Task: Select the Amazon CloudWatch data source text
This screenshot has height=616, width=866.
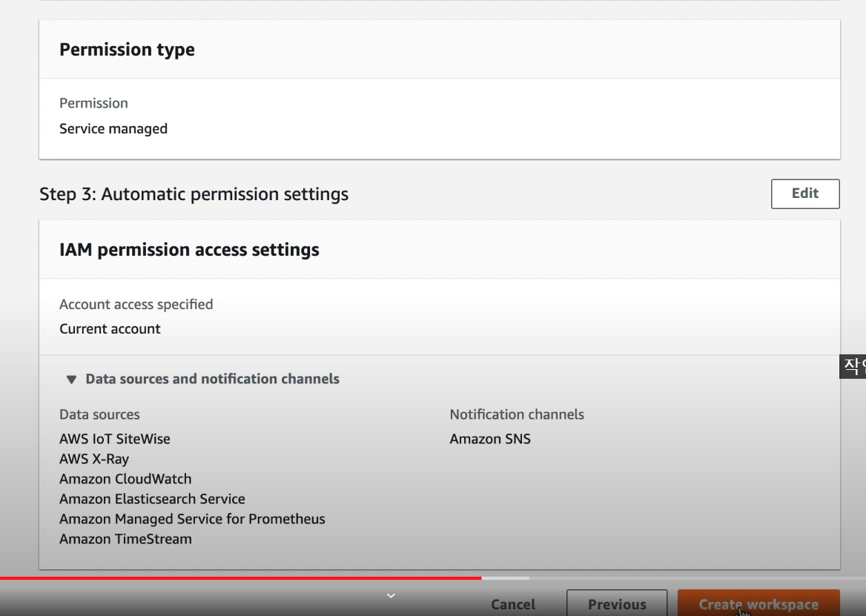Action: [x=125, y=479]
